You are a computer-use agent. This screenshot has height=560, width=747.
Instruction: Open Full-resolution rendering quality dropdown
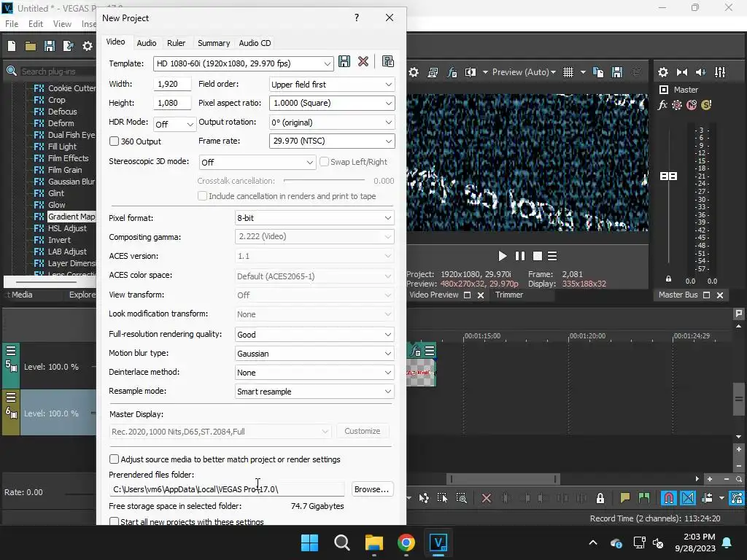coord(314,334)
